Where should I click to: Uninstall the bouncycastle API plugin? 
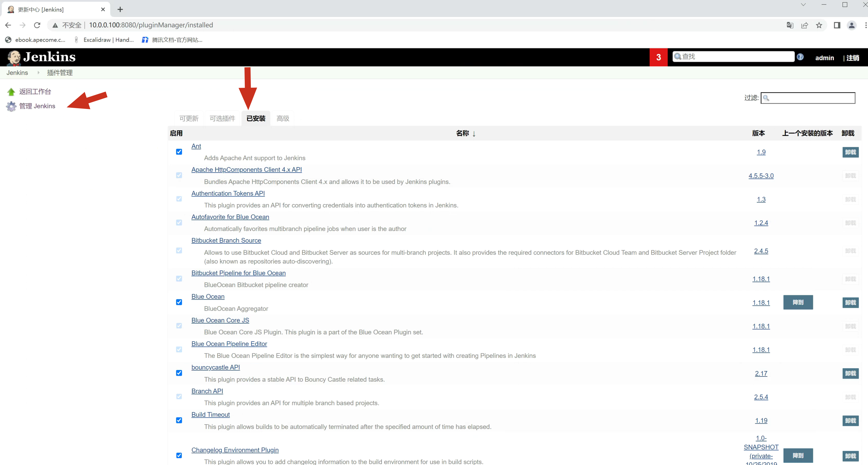tap(850, 373)
